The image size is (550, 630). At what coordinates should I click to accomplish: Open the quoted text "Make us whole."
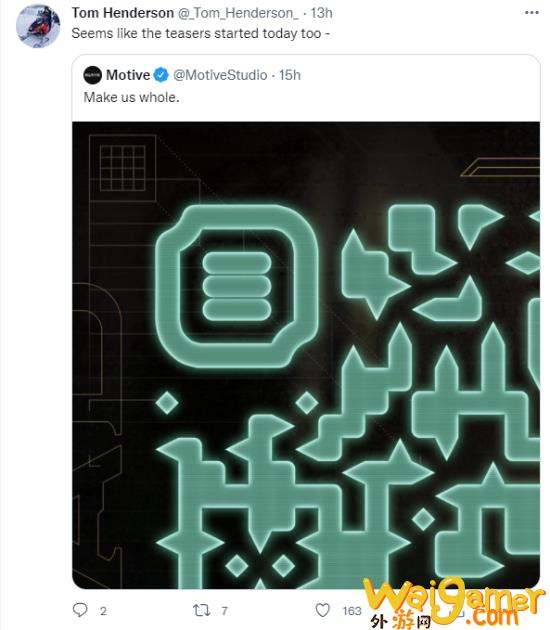point(131,97)
